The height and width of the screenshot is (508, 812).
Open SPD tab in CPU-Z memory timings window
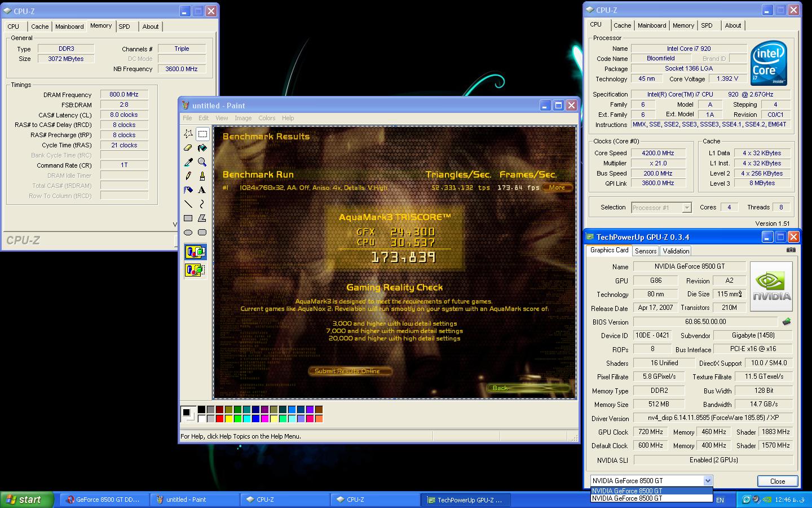click(x=125, y=27)
